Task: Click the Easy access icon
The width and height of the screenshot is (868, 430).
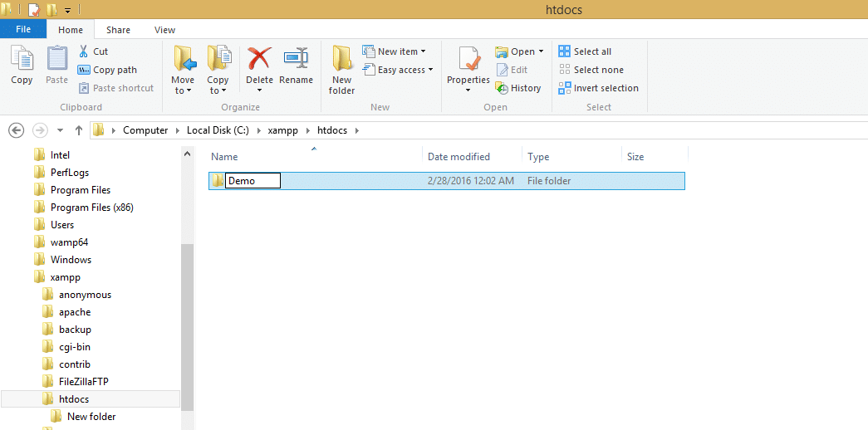Action: (369, 70)
